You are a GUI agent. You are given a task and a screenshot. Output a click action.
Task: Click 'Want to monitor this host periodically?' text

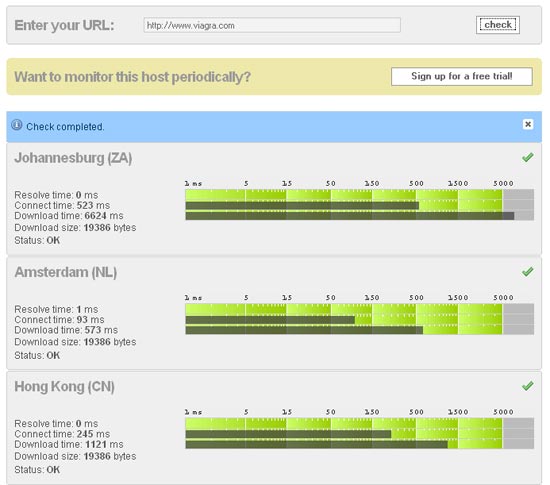click(x=132, y=77)
